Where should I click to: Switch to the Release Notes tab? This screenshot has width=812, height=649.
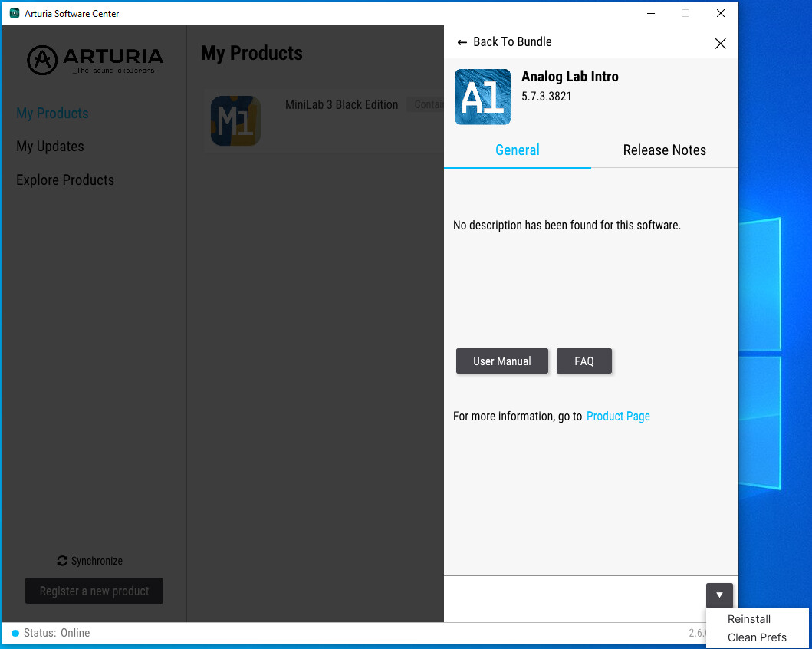click(x=665, y=150)
